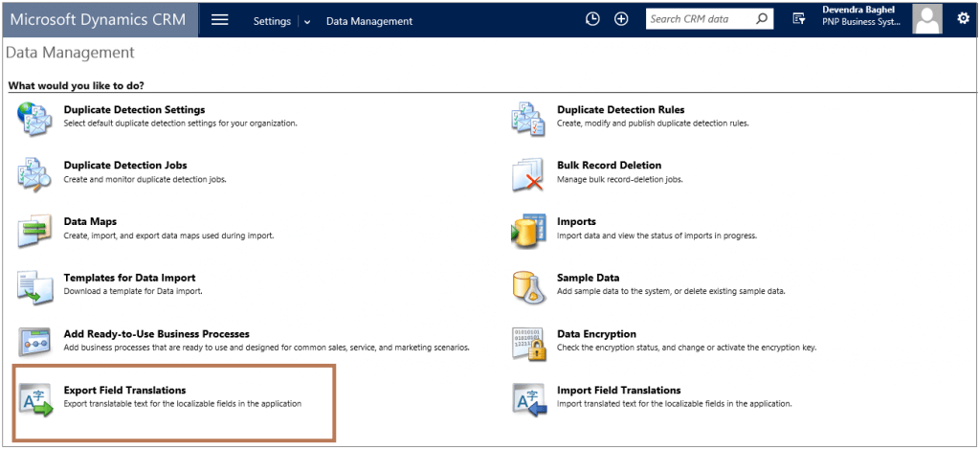980x450 pixels.
Task: Open recently viewed items clock icon
Action: [x=591, y=19]
